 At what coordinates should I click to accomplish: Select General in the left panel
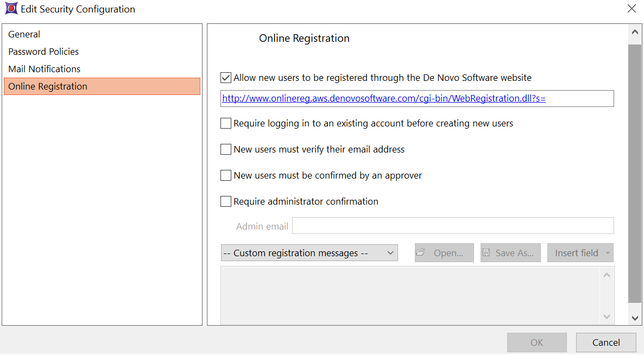pos(24,34)
